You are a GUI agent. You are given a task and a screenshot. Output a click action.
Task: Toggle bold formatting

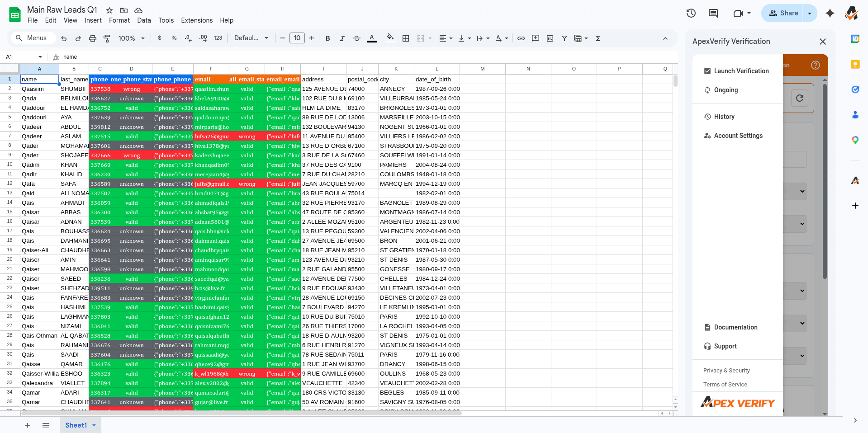[x=327, y=38]
